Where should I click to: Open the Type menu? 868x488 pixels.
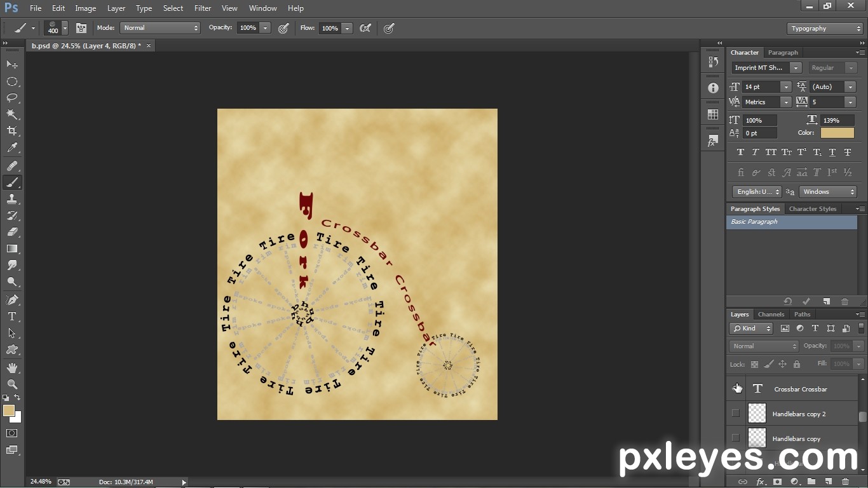pyautogui.click(x=144, y=8)
